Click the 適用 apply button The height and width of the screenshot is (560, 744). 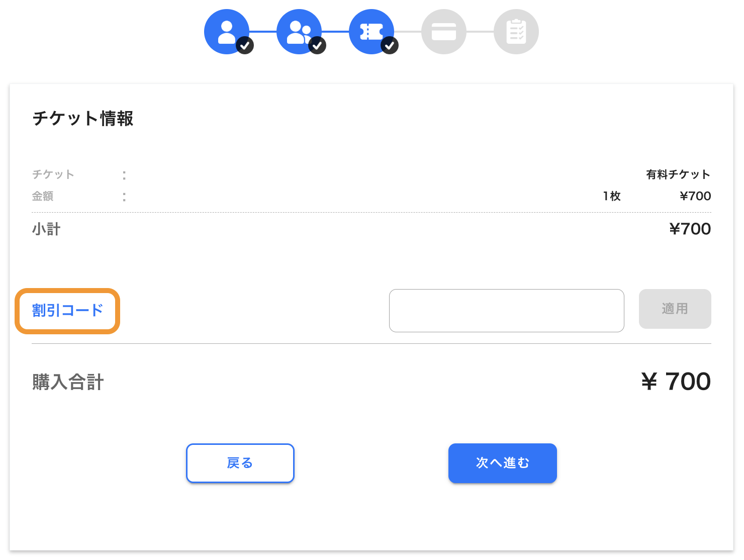[675, 309]
